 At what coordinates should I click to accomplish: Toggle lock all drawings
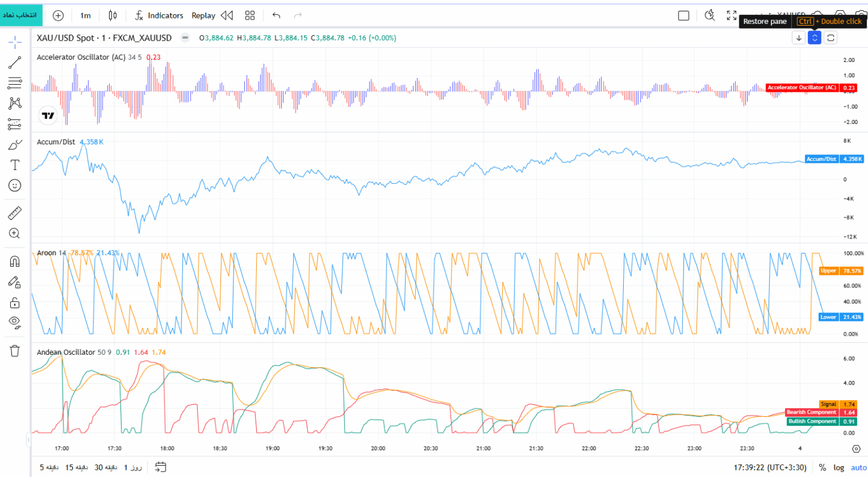pyautogui.click(x=15, y=302)
